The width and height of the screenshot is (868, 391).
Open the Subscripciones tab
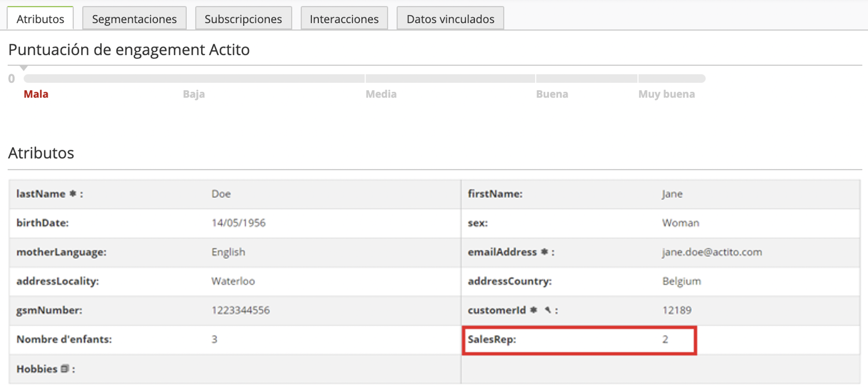click(x=243, y=19)
